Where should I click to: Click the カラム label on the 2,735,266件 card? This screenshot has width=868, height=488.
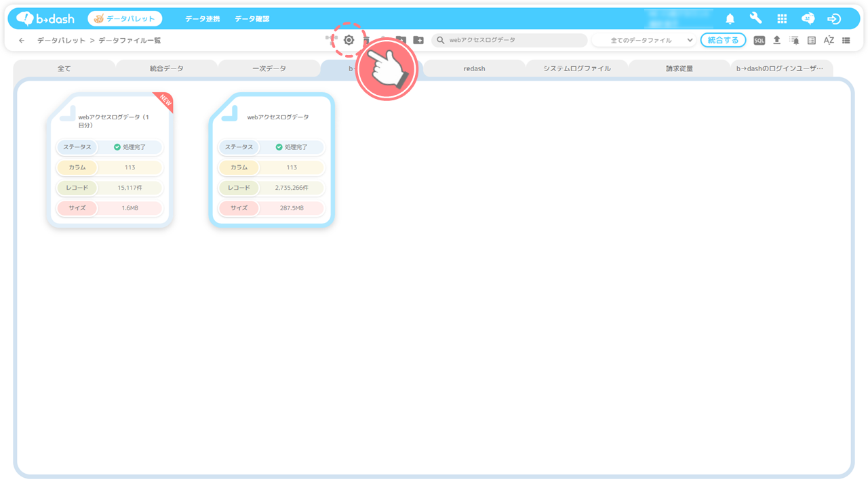point(239,167)
